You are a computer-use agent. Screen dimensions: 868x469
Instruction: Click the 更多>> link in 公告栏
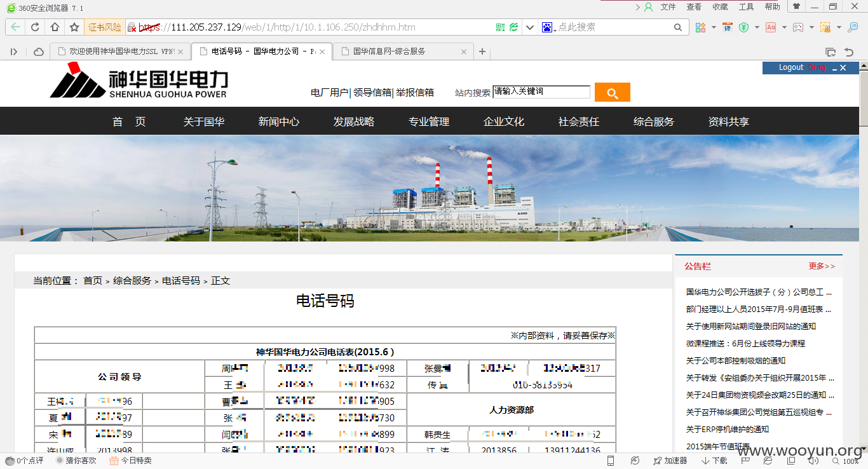point(822,266)
